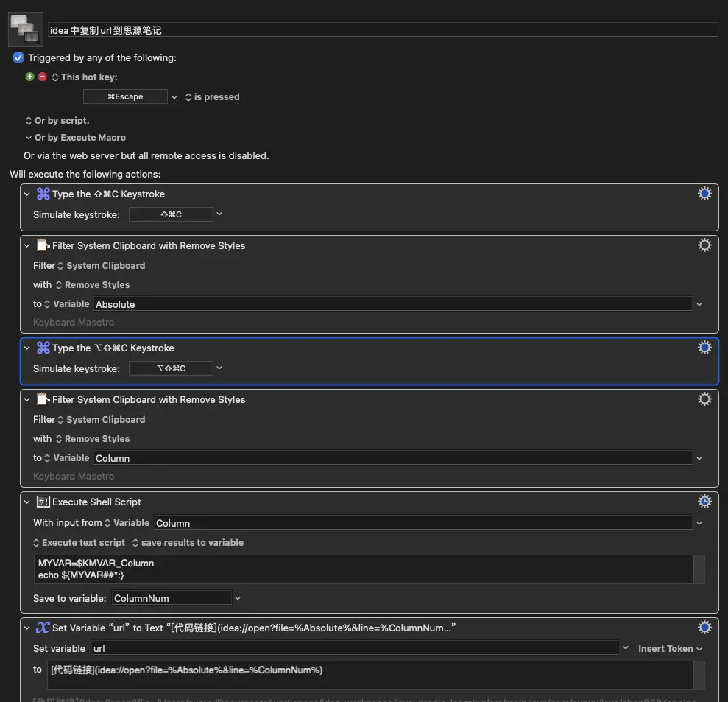
Task: Collapse the Execute Shell Script action
Action: click(28, 502)
